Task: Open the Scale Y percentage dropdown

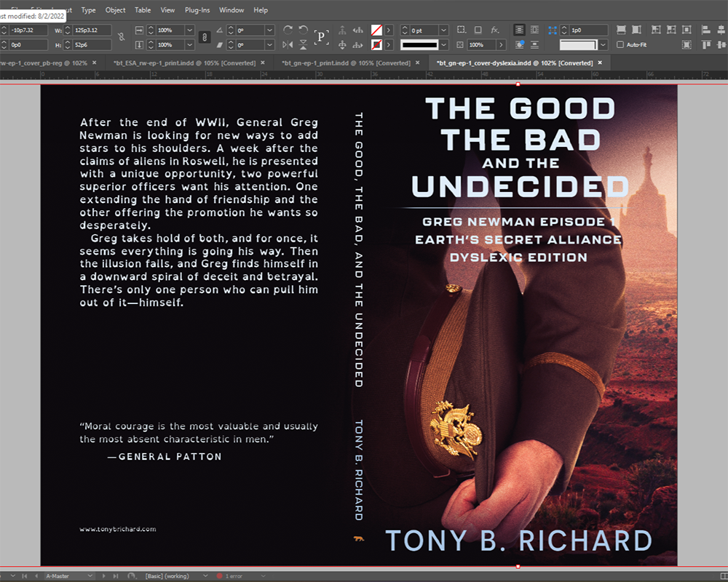Action: pyautogui.click(x=189, y=45)
